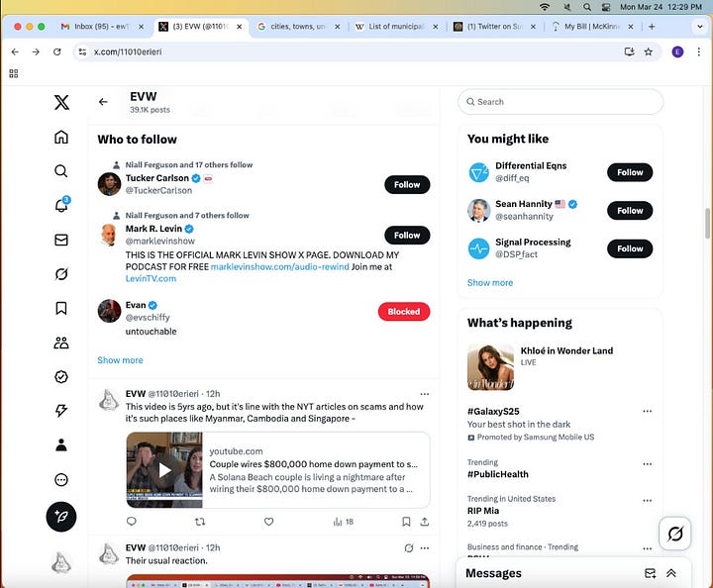Open Explore search icon in sidebar
The height and width of the screenshot is (588, 713).
[61, 171]
